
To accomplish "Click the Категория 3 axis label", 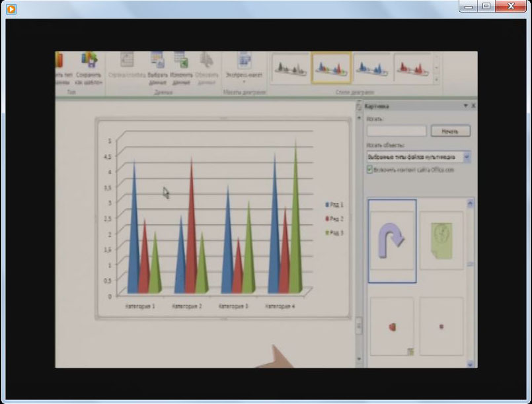I will (233, 306).
